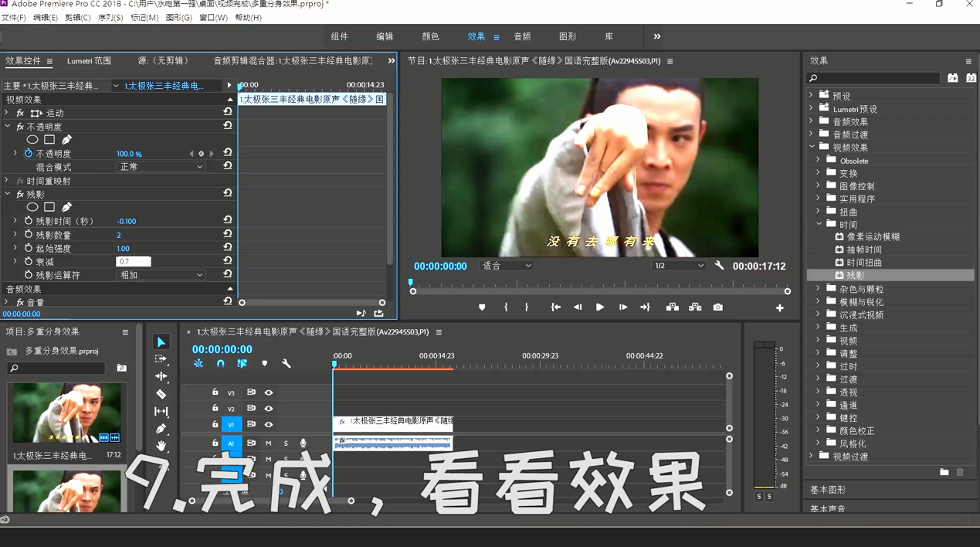Add marker in timeline panel
The height and width of the screenshot is (547, 980).
tap(265, 364)
